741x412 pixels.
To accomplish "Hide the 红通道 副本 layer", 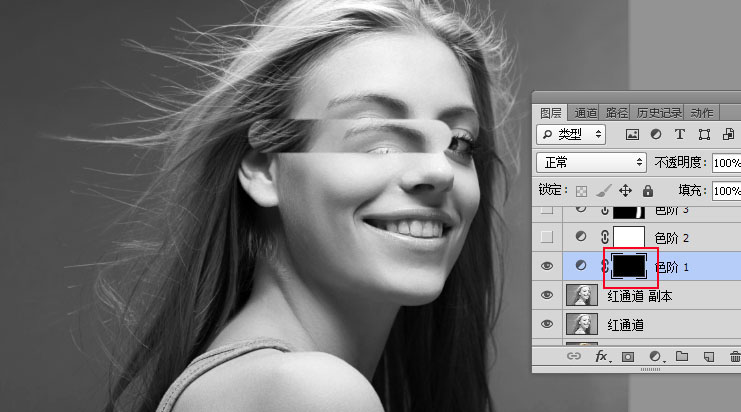I will click(547, 295).
